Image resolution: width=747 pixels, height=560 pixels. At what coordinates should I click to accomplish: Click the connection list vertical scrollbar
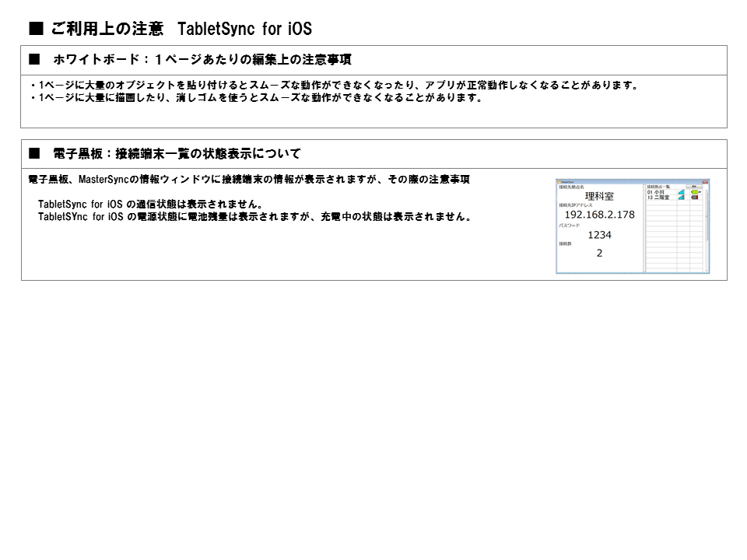[707, 226]
